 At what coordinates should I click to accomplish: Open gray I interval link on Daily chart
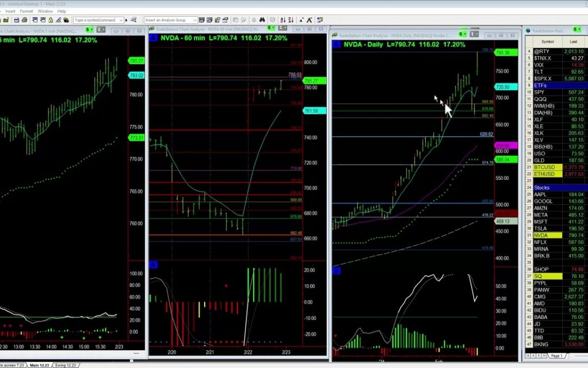click(474, 34)
